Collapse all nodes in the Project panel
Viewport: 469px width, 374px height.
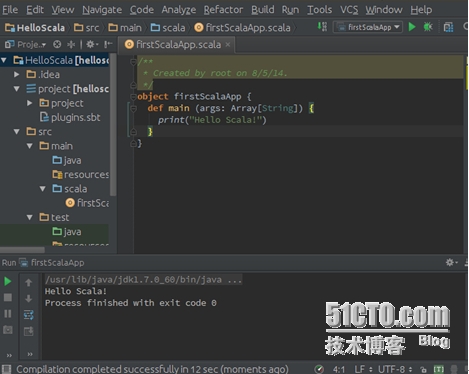[x=71, y=44]
